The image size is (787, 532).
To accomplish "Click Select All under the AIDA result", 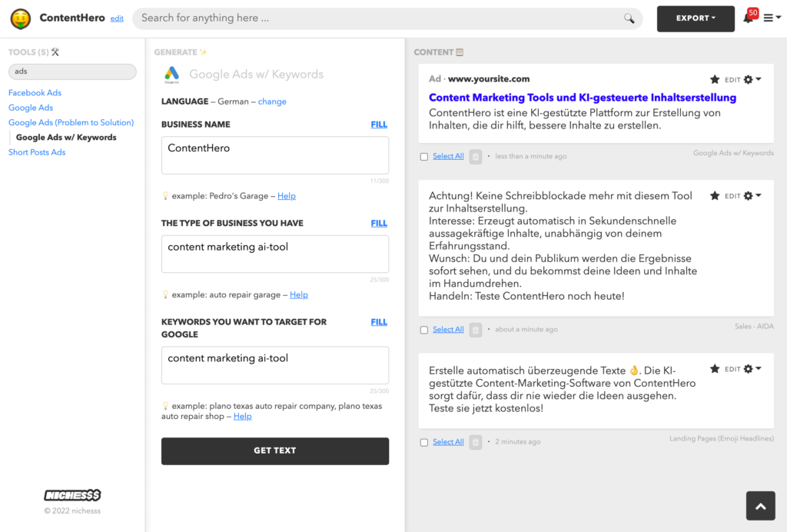I will pyautogui.click(x=448, y=329).
